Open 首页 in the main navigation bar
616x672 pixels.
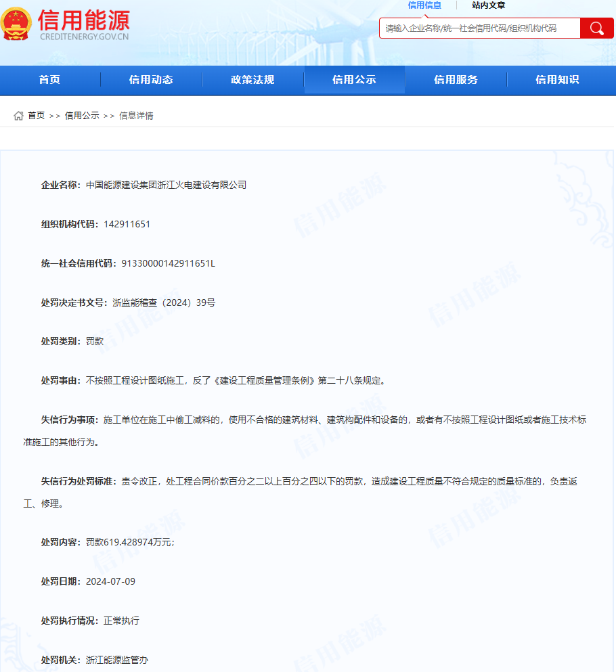[49, 80]
